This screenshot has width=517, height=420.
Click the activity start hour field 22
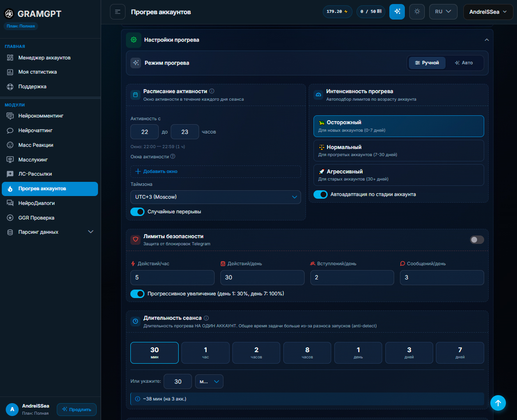[x=145, y=132]
